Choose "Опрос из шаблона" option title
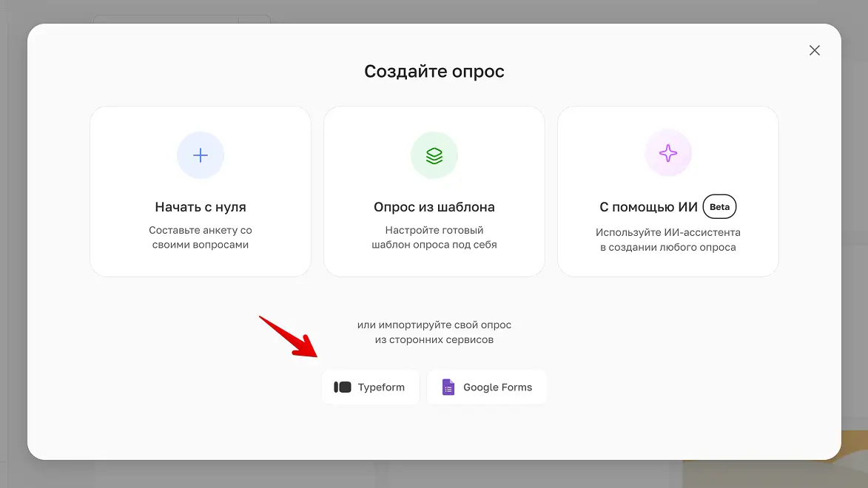This screenshot has height=488, width=868. coord(434,207)
